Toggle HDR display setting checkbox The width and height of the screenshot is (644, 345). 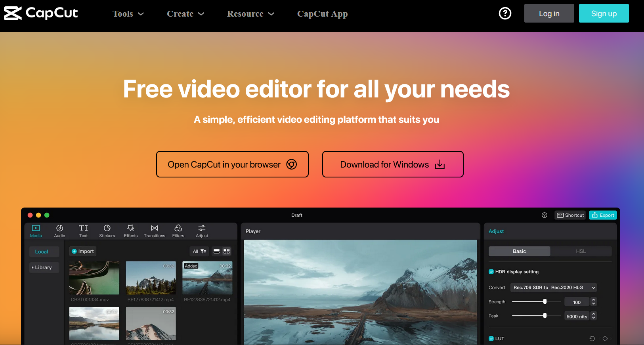(491, 272)
